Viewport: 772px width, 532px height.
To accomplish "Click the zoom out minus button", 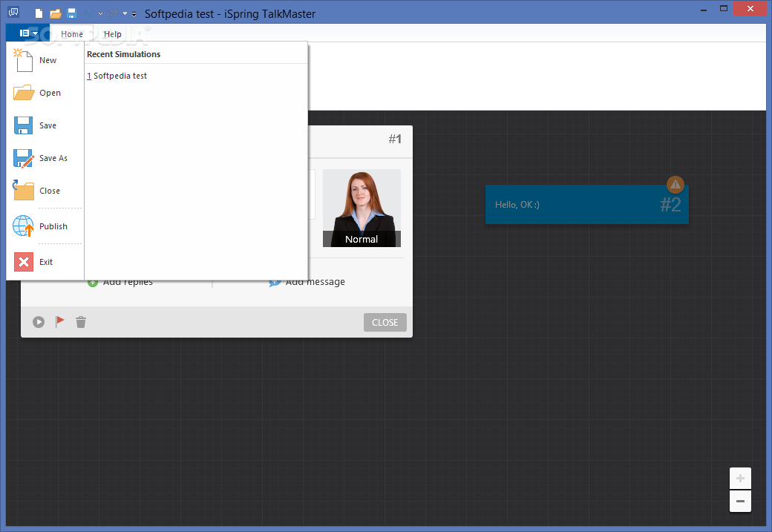I will coord(740,502).
